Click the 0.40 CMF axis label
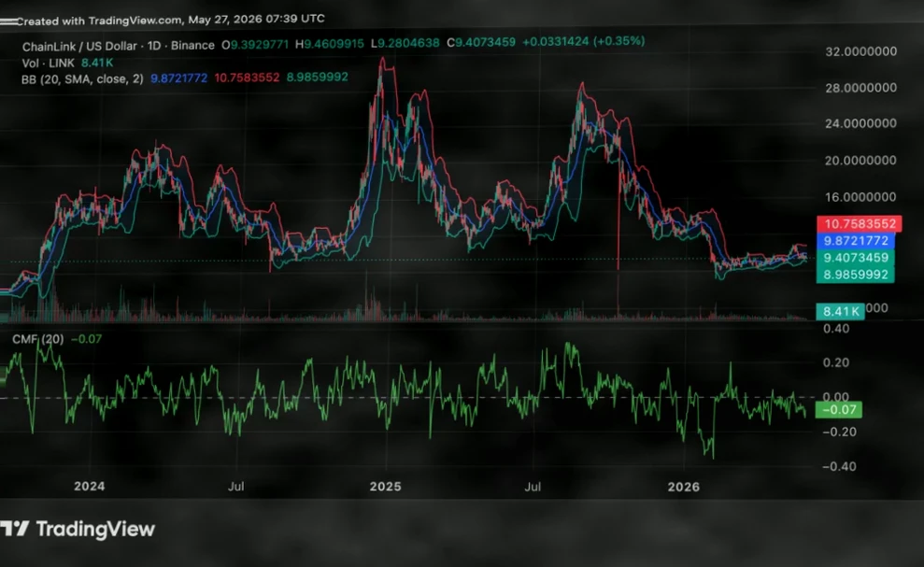The image size is (924, 567). click(836, 328)
